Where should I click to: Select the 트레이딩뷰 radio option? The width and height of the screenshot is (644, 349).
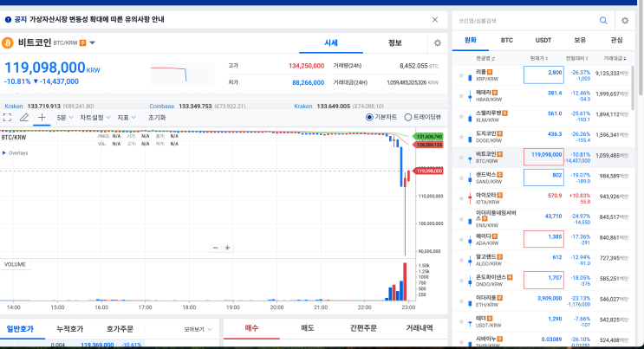point(423,118)
